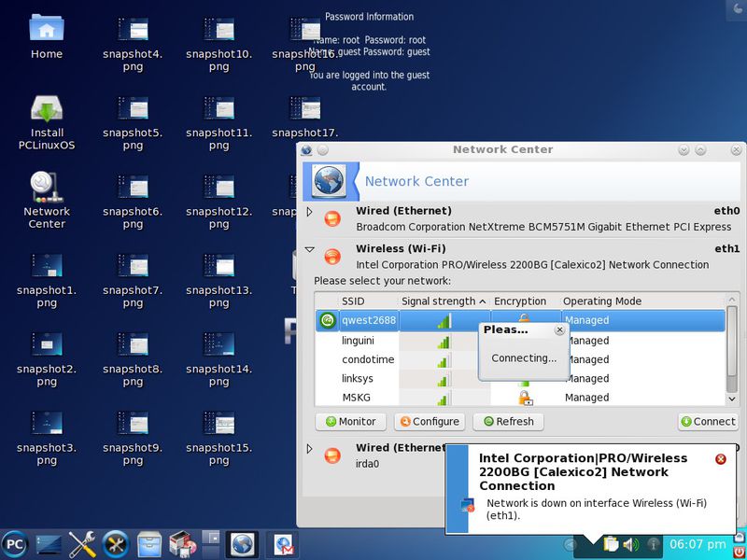Sort by Operating Mode column header

642,301
